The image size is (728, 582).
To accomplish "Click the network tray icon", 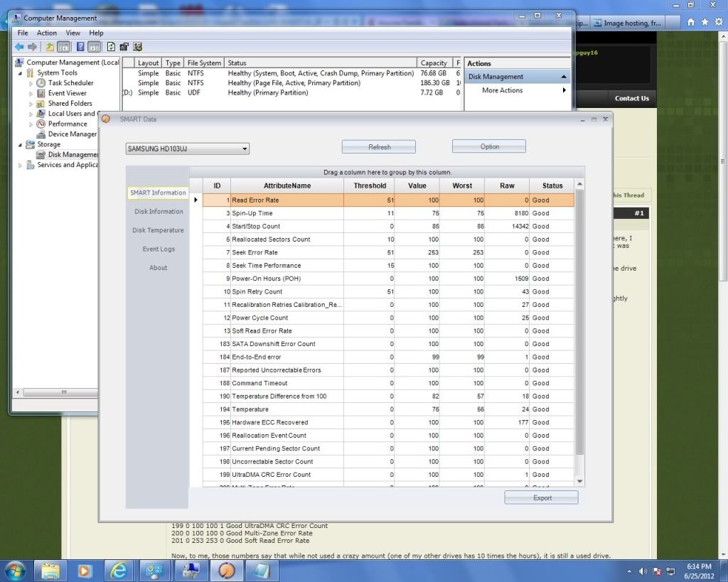I will click(x=670, y=571).
